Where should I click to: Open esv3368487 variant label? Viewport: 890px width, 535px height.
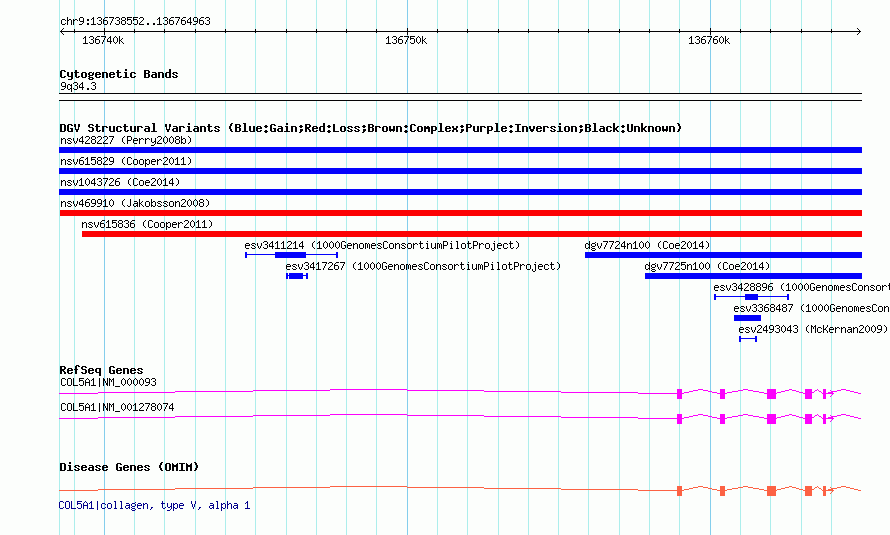point(812,308)
